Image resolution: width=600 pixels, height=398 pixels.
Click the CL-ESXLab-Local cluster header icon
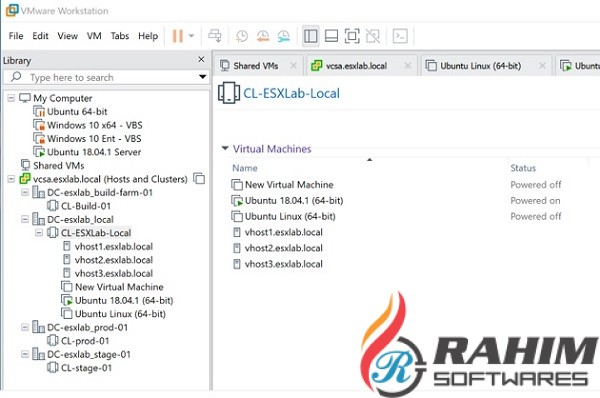[x=229, y=93]
